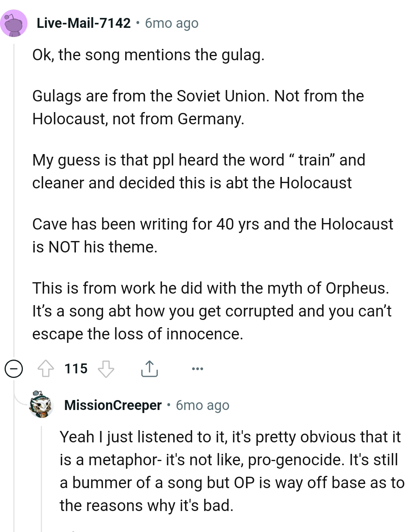Toggle the downvote on the top comment
The height and width of the screenshot is (532, 412).
pyautogui.click(x=106, y=369)
